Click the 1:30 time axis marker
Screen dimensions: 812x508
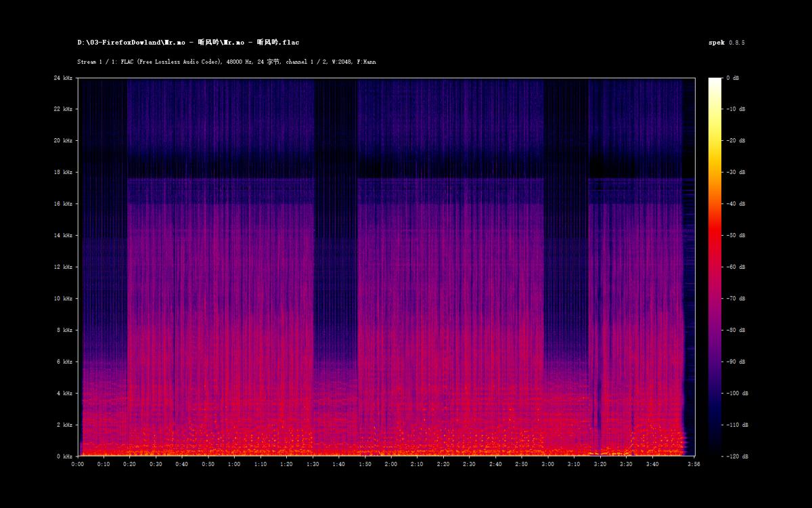point(313,465)
